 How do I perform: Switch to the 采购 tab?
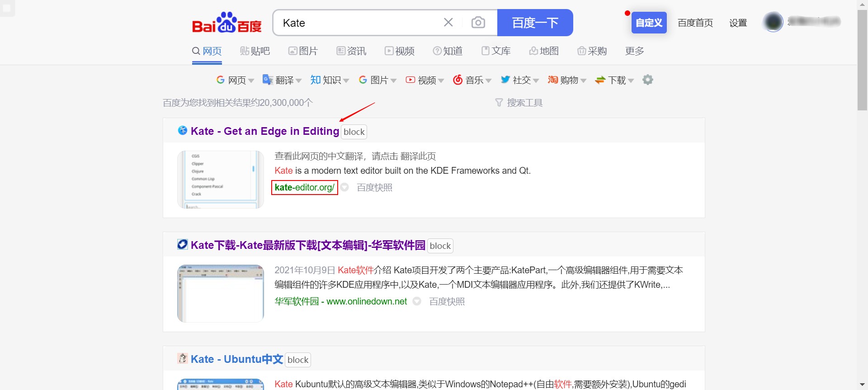[592, 51]
